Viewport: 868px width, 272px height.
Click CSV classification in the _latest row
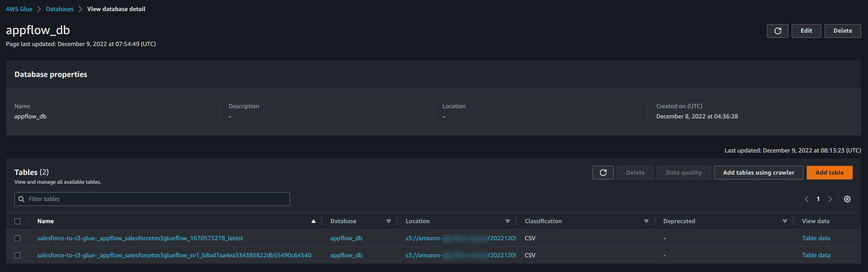click(x=530, y=238)
